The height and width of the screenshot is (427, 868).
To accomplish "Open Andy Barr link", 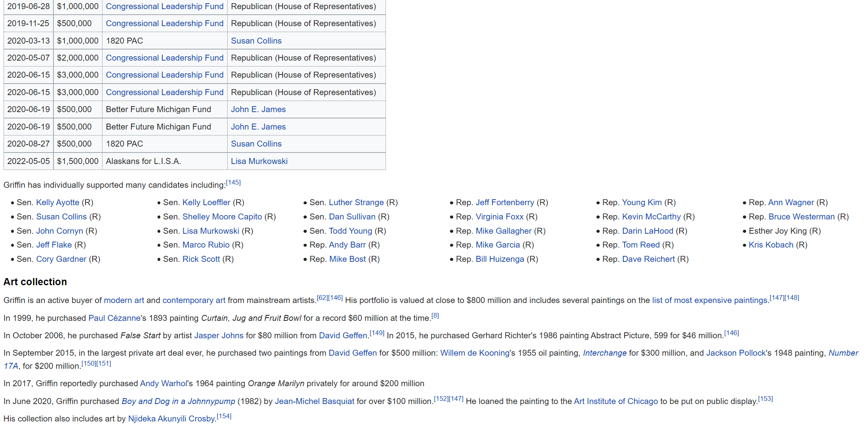I will [348, 245].
